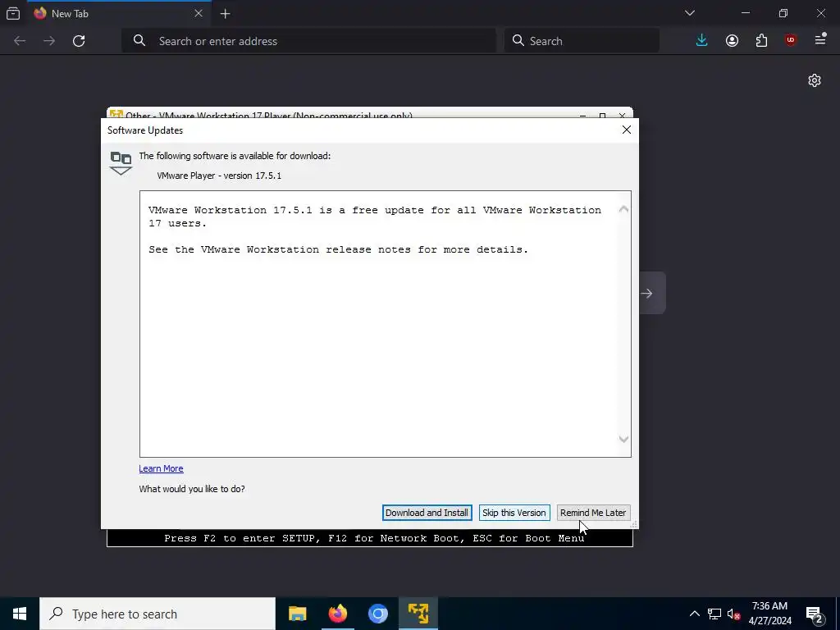Open the list all tabs dropdown
This screenshot has height=630, width=840.
pyautogui.click(x=690, y=13)
